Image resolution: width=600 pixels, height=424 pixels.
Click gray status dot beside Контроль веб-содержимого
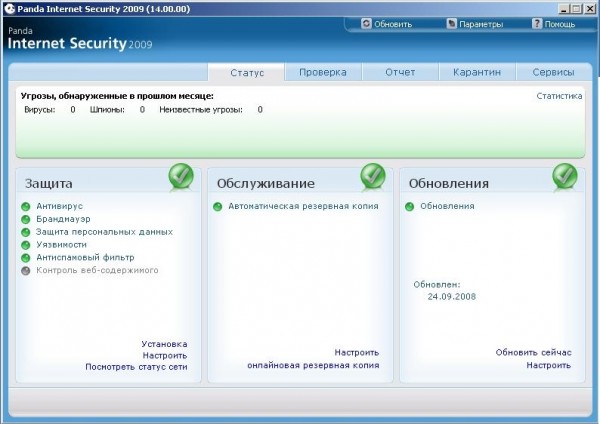click(x=26, y=271)
